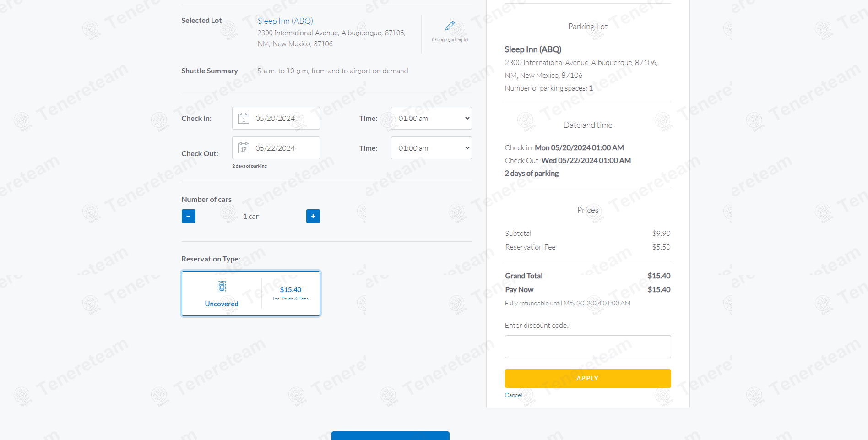868x440 pixels.
Task: Click the pencil Change parking lot icon
Action: click(x=450, y=26)
